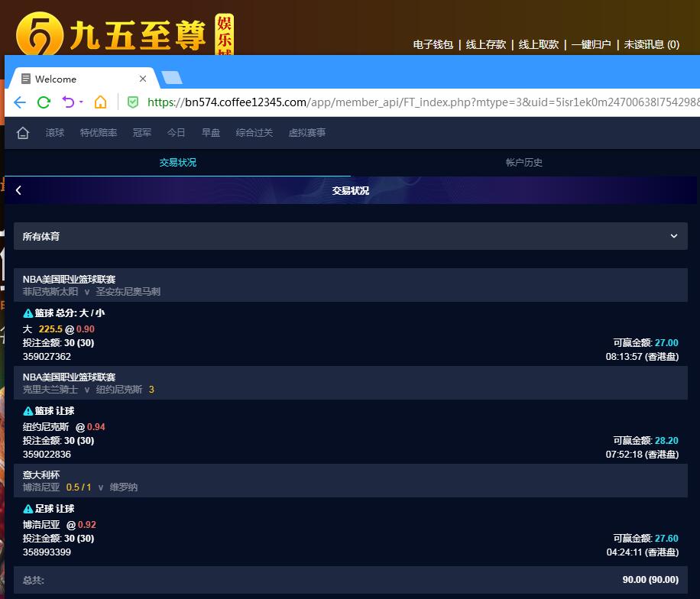This screenshot has width=700, height=599.
Task: Open a new tab with the new-tab button
Action: tap(172, 78)
